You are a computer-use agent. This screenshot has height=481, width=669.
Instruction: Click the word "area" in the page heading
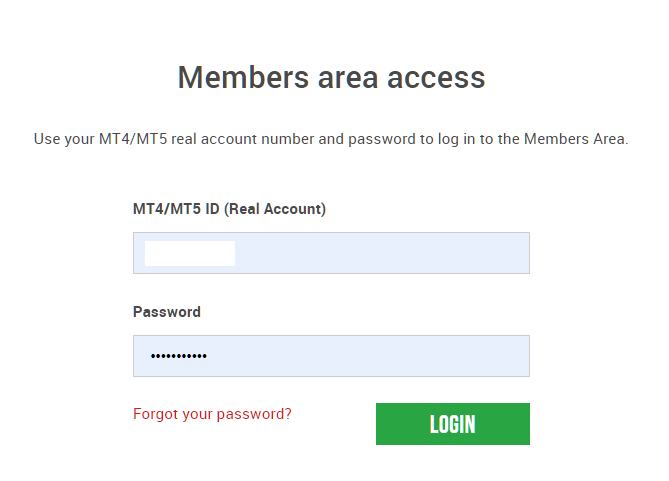[348, 78]
